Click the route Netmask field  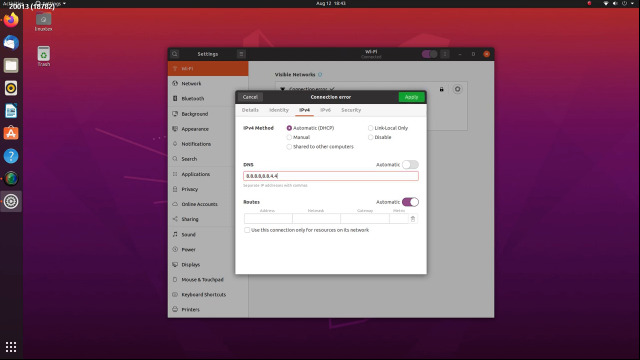tap(316, 219)
